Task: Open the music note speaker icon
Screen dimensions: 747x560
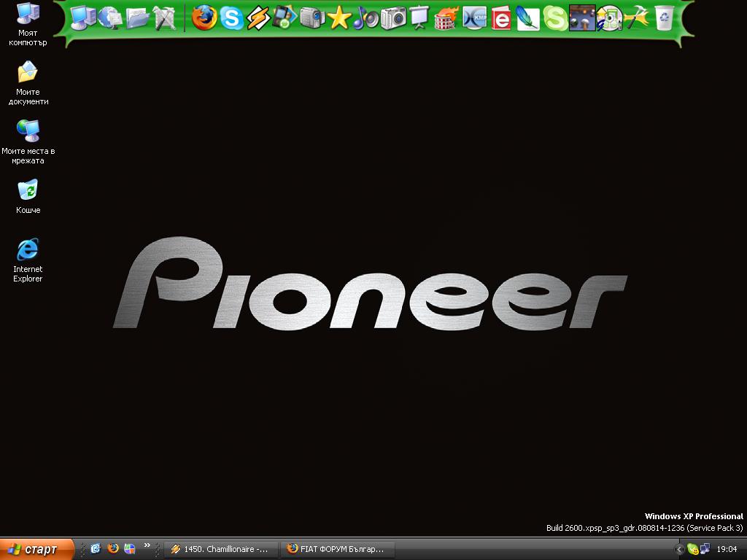Action: coord(366,18)
